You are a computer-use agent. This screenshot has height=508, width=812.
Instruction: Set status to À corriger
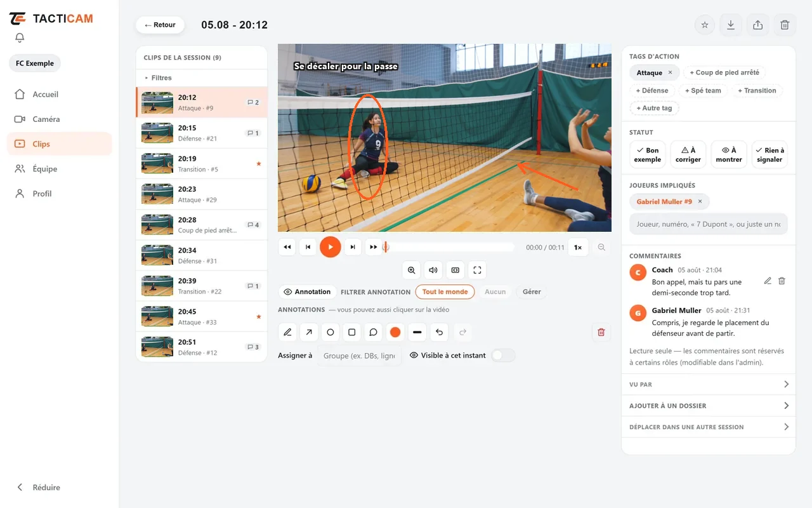coord(688,155)
